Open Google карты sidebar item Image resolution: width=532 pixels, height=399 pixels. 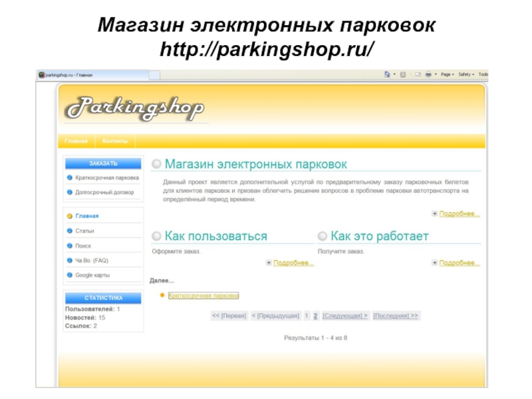[x=92, y=275]
